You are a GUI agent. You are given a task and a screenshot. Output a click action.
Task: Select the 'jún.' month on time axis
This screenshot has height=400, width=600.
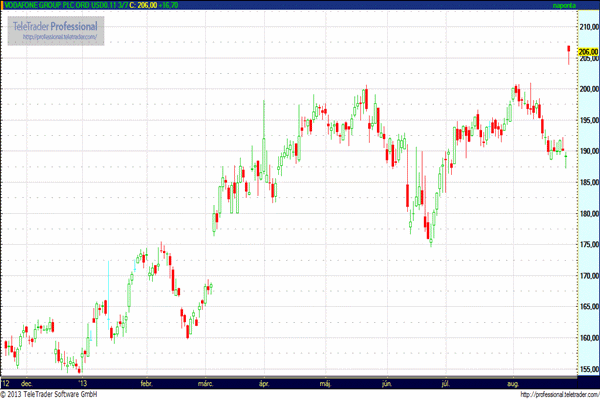[386, 382]
